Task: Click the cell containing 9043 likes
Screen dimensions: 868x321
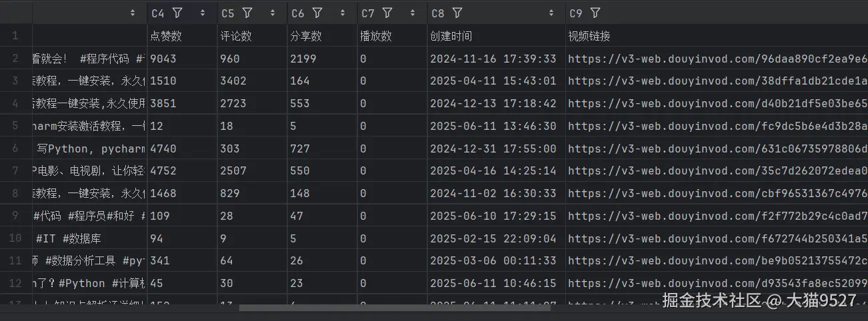Action: point(164,59)
